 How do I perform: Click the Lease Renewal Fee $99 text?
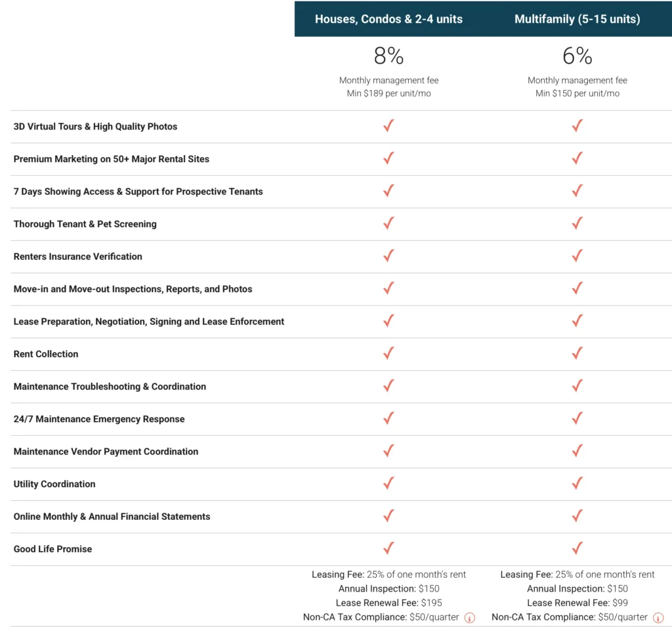[x=577, y=603]
